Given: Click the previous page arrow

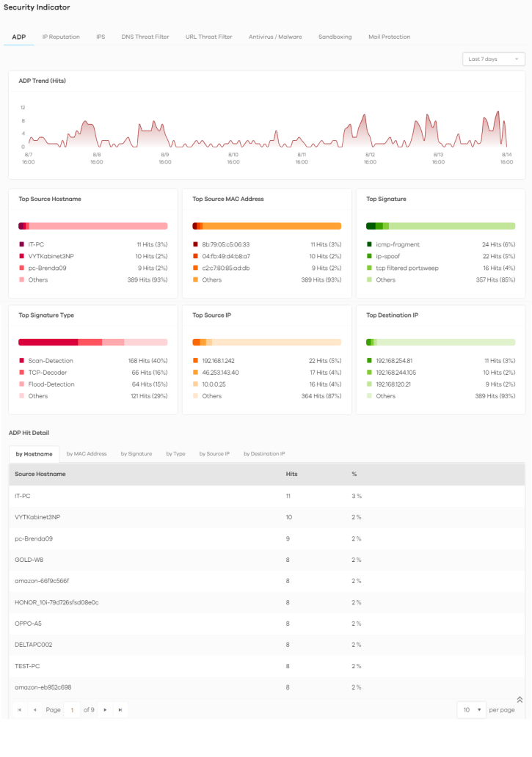Looking at the screenshot, I should pos(34,709).
